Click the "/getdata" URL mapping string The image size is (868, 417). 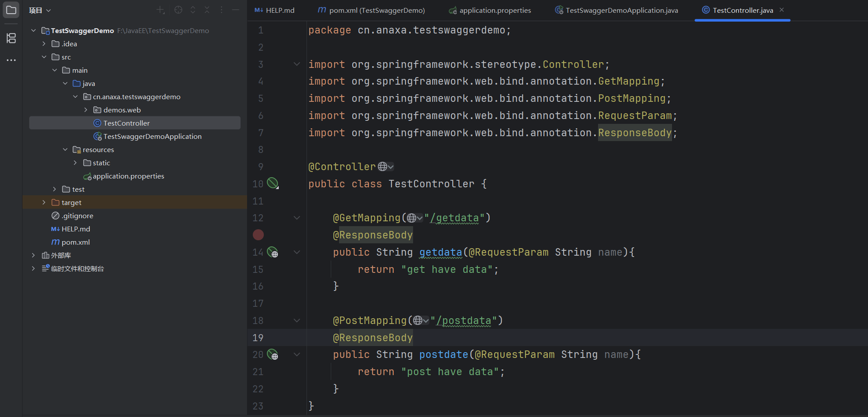(x=454, y=218)
